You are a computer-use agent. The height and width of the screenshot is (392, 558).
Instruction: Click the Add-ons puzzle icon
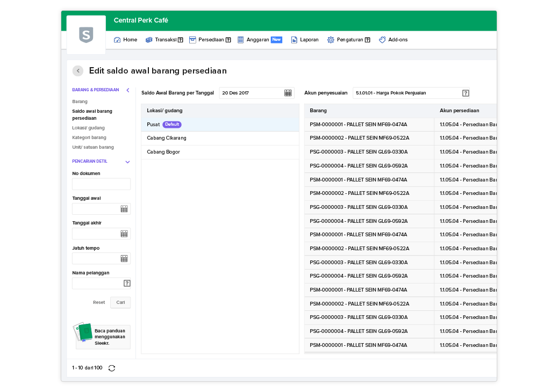pos(382,40)
